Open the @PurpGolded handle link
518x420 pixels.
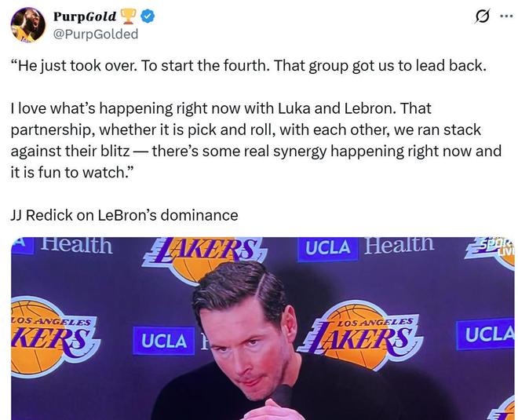pos(95,34)
